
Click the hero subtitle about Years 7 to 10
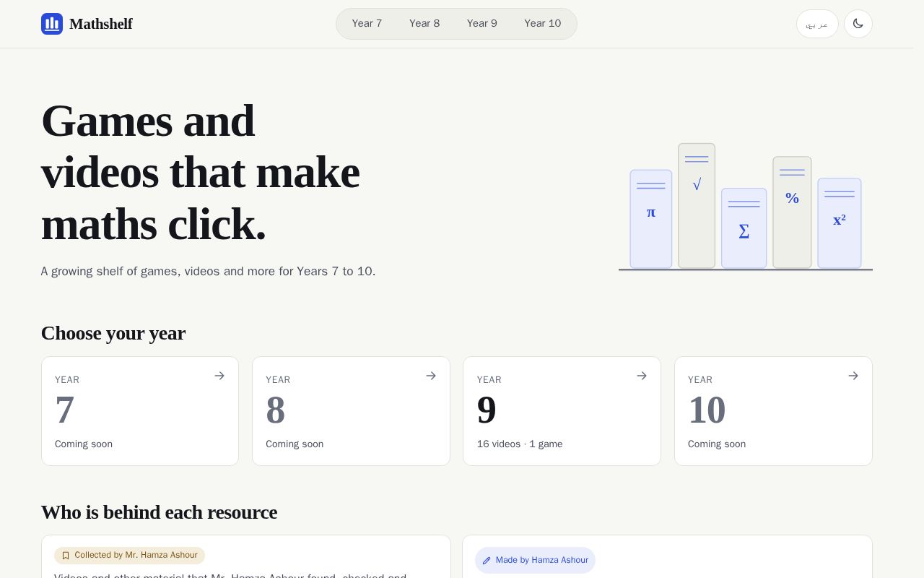(x=208, y=272)
